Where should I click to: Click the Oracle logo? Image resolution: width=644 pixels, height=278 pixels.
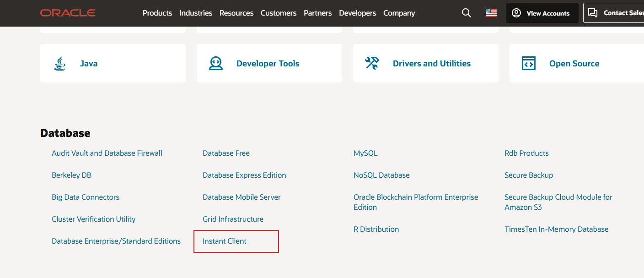pos(68,13)
